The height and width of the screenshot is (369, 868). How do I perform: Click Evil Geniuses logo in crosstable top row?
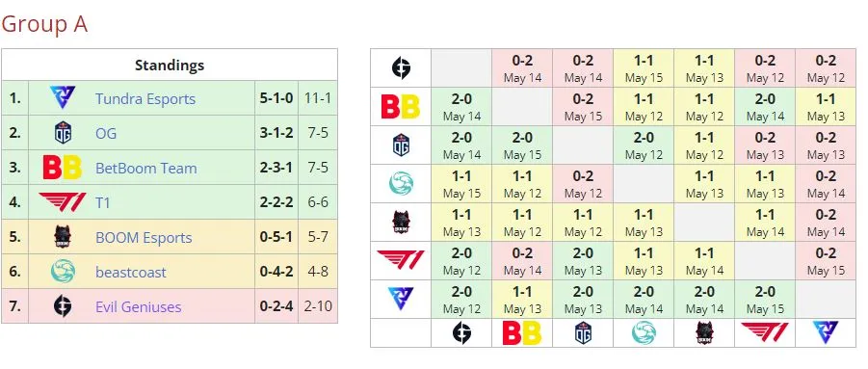click(x=401, y=68)
